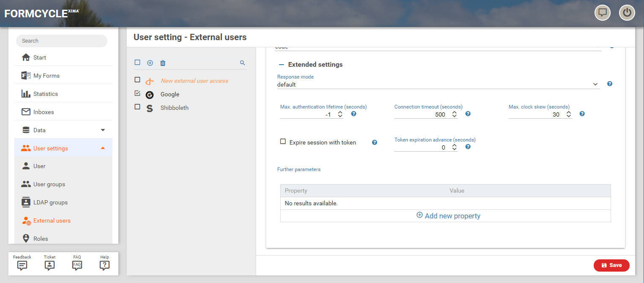Screen dimensions: 644x283
Task: Go to LDAP groups menu item
Action: pyautogui.click(x=50, y=202)
